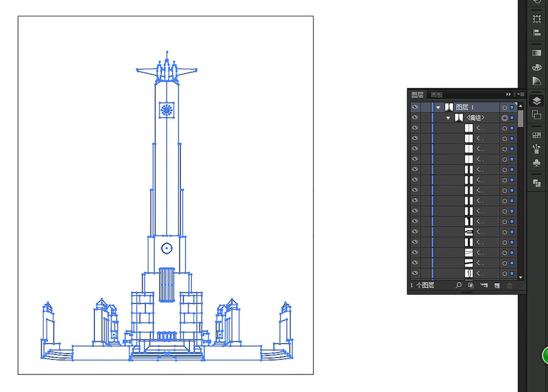The image size is (548, 392).
Task: Switch to the 画板 tab
Action: coord(437,95)
